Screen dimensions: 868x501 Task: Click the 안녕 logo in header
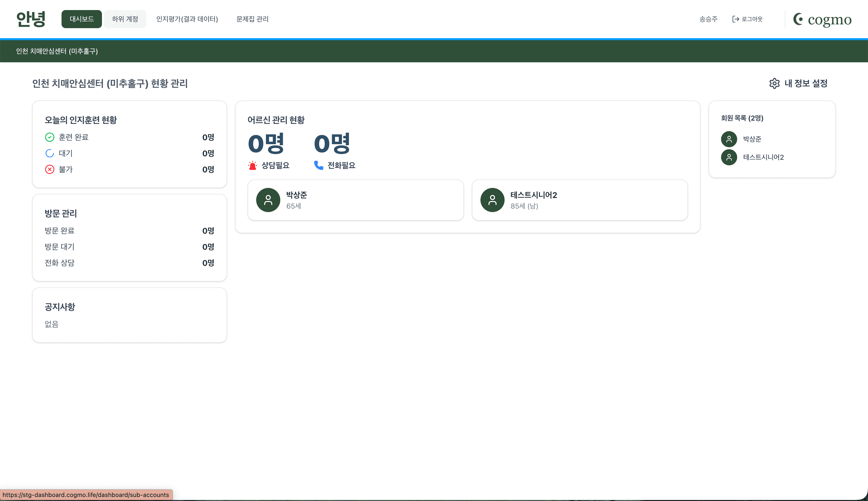[x=31, y=19]
